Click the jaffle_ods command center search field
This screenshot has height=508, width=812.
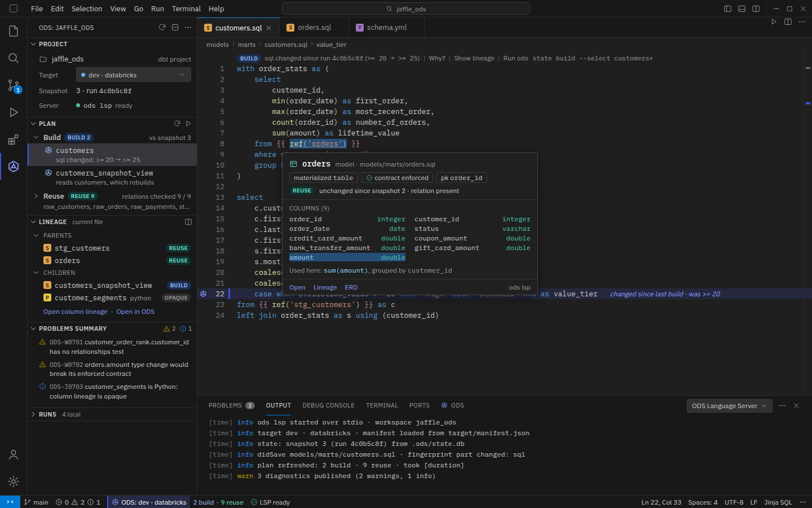pyautogui.click(x=406, y=8)
